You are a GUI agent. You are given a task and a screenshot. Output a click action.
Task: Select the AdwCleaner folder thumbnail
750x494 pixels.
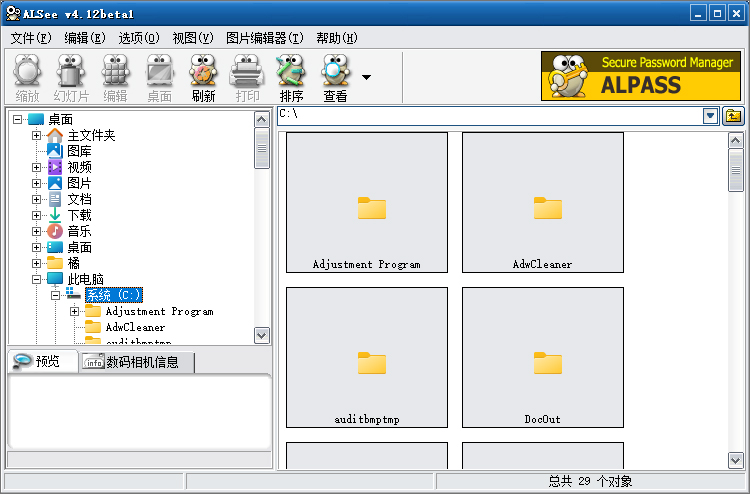coord(543,203)
